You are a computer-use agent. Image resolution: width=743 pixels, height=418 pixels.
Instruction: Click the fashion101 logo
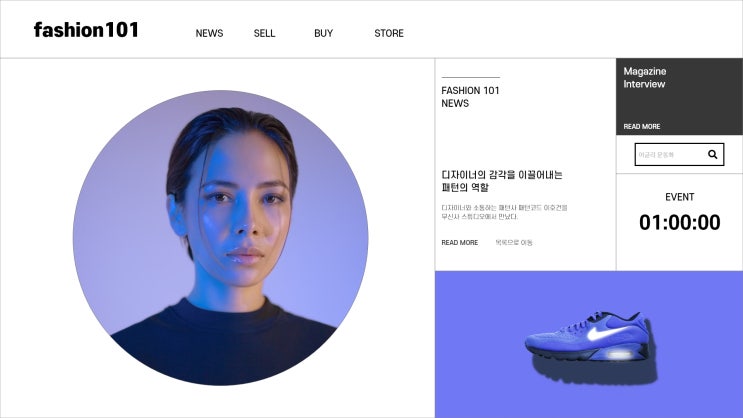coord(86,30)
